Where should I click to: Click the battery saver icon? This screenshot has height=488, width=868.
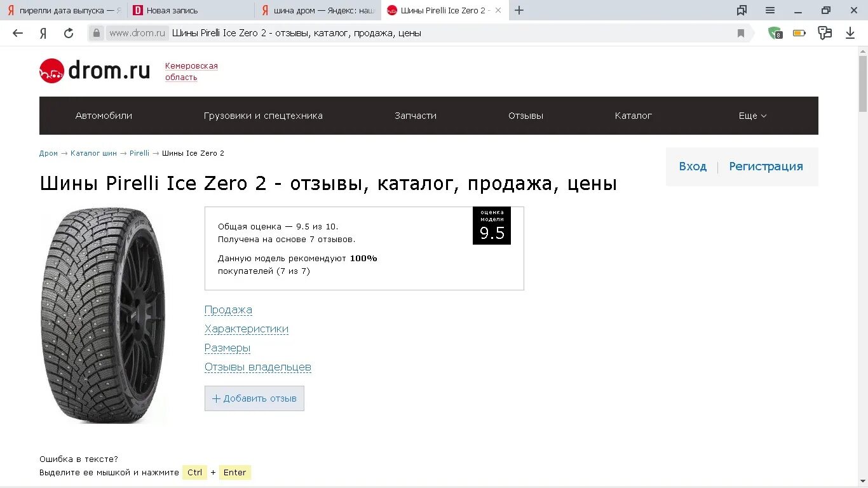tap(799, 33)
